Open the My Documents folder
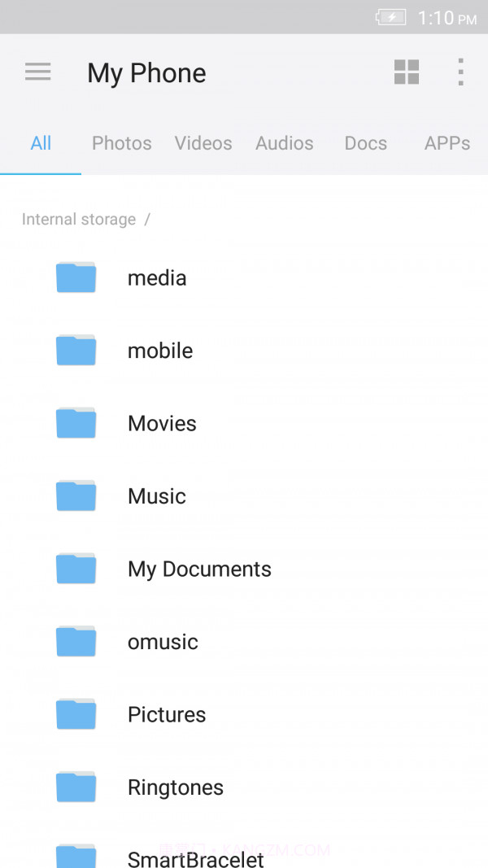The width and height of the screenshot is (488, 868). 199,569
